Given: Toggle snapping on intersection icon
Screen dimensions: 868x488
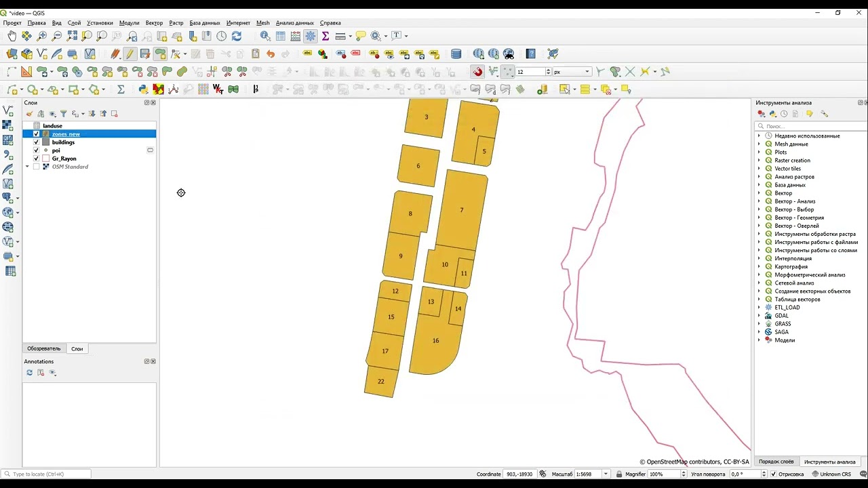Looking at the screenshot, I should pyautogui.click(x=630, y=72).
